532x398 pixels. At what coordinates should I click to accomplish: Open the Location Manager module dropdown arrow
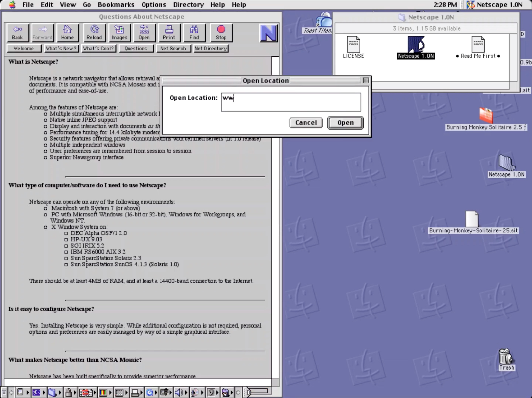coord(95,392)
